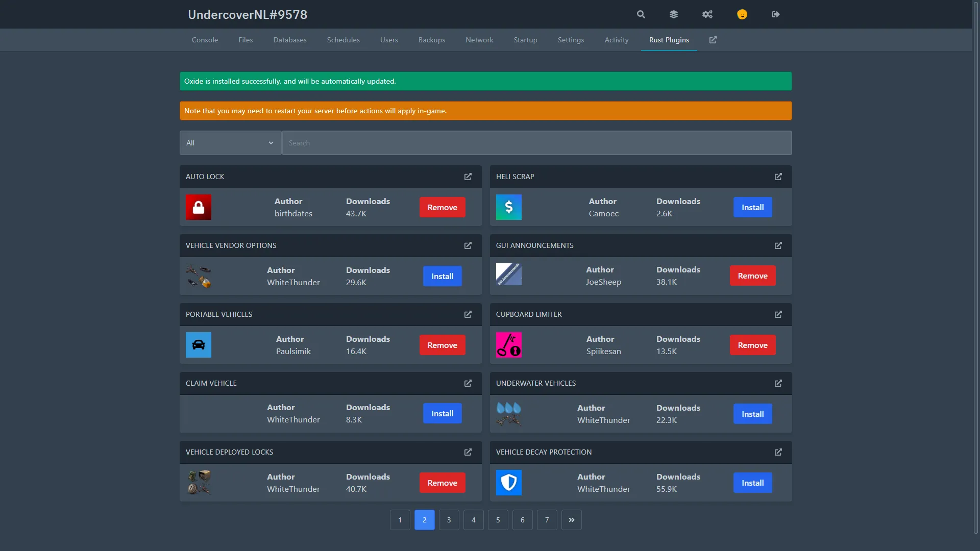Open the settings gear icon in the header
This screenshot has width=980, height=551.
[x=707, y=14]
